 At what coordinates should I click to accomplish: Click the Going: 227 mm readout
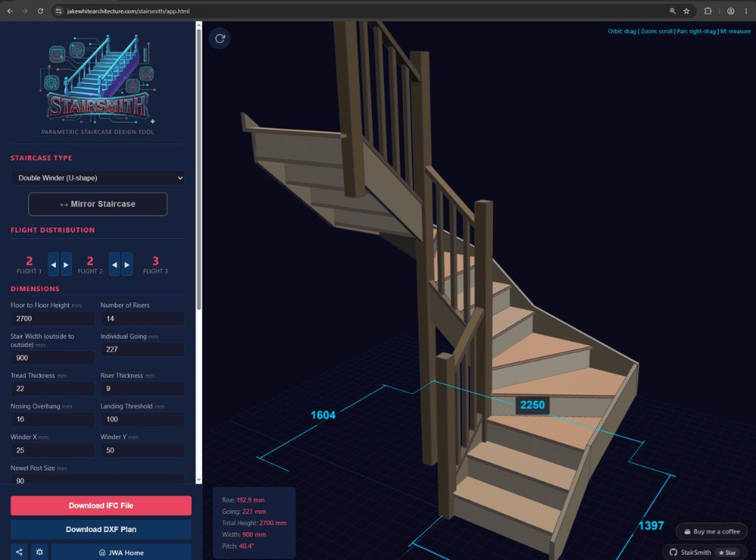[x=243, y=512]
